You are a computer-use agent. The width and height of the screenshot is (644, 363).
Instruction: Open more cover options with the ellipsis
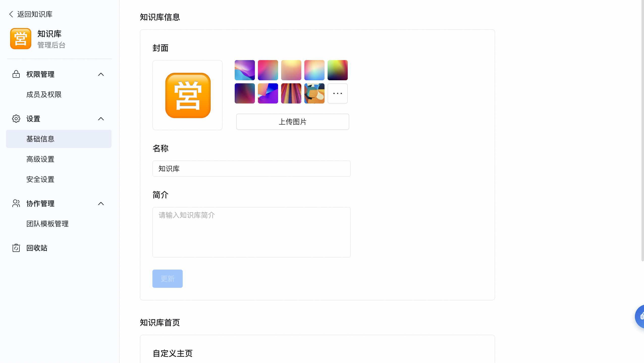click(338, 93)
